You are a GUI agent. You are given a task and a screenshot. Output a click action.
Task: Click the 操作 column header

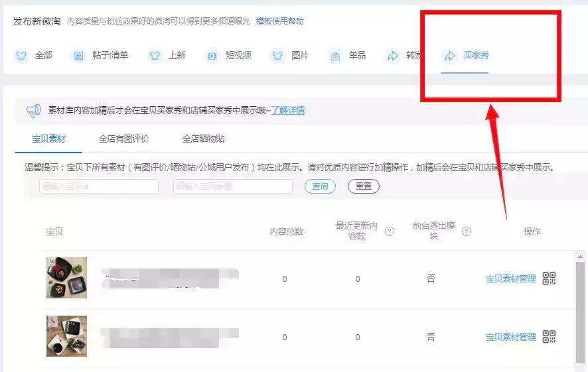coord(532,231)
